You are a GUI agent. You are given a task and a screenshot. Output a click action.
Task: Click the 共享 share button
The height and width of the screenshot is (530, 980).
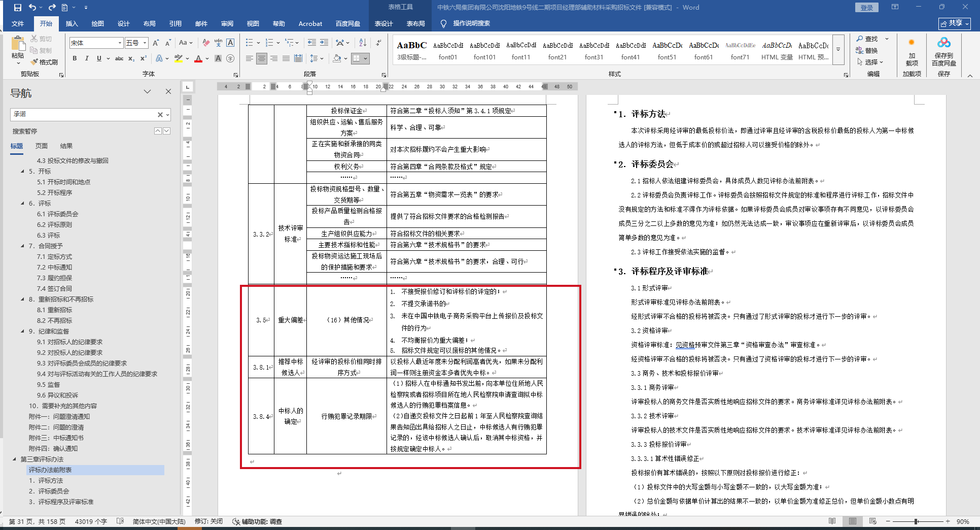955,23
